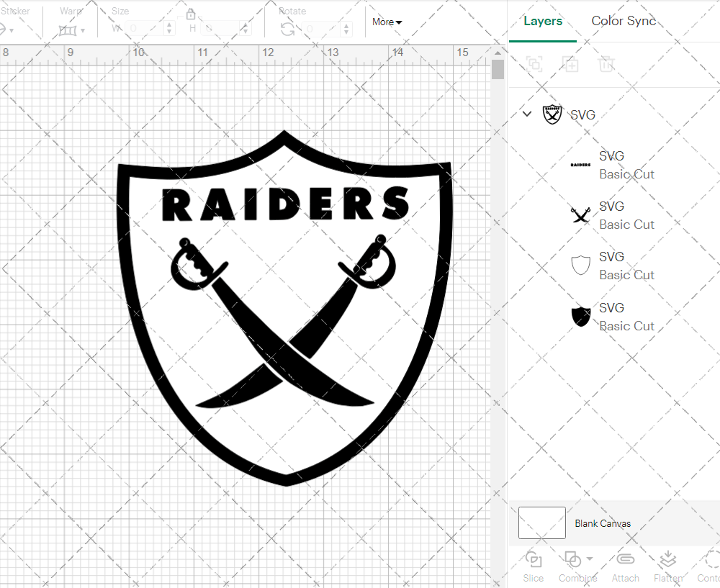This screenshot has height=588, width=720.
Task: Select the white shield outline layer
Action: (x=613, y=266)
